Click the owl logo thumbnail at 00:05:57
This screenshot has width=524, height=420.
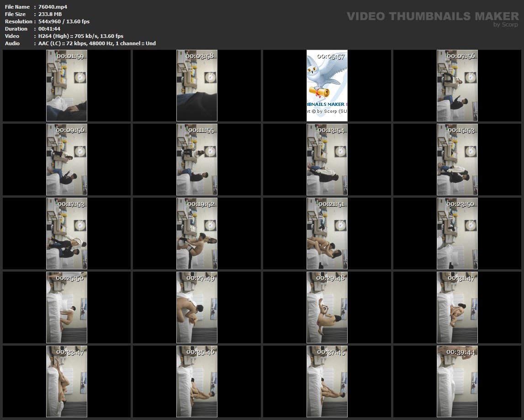(x=327, y=86)
